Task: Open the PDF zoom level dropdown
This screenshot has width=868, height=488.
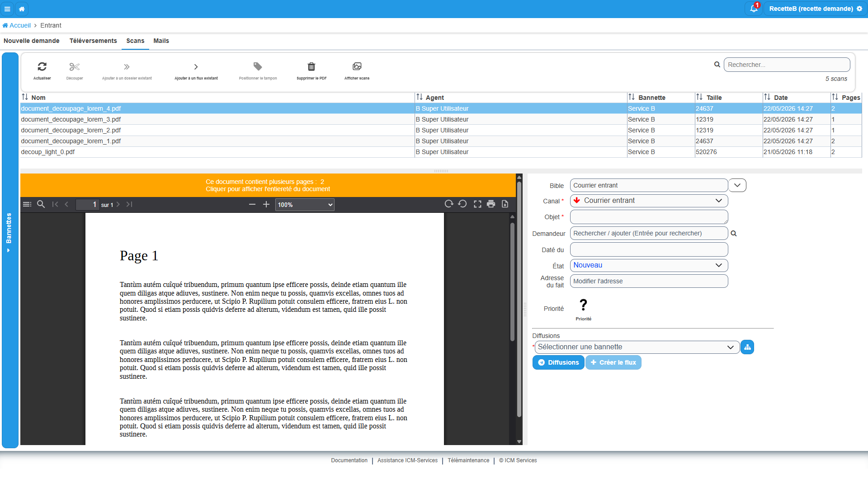Action: click(305, 205)
